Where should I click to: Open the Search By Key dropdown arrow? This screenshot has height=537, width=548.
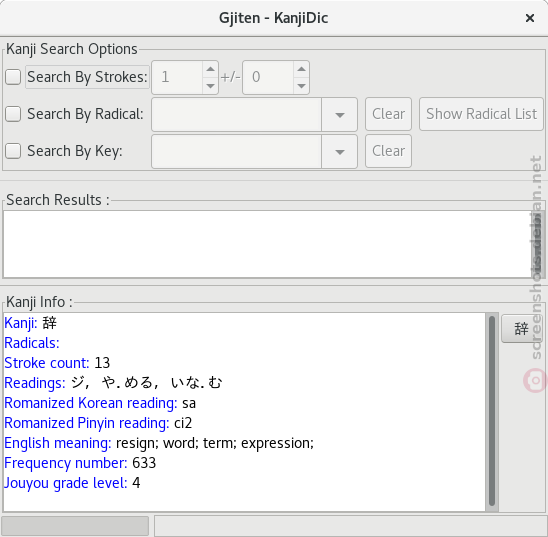[x=339, y=152]
